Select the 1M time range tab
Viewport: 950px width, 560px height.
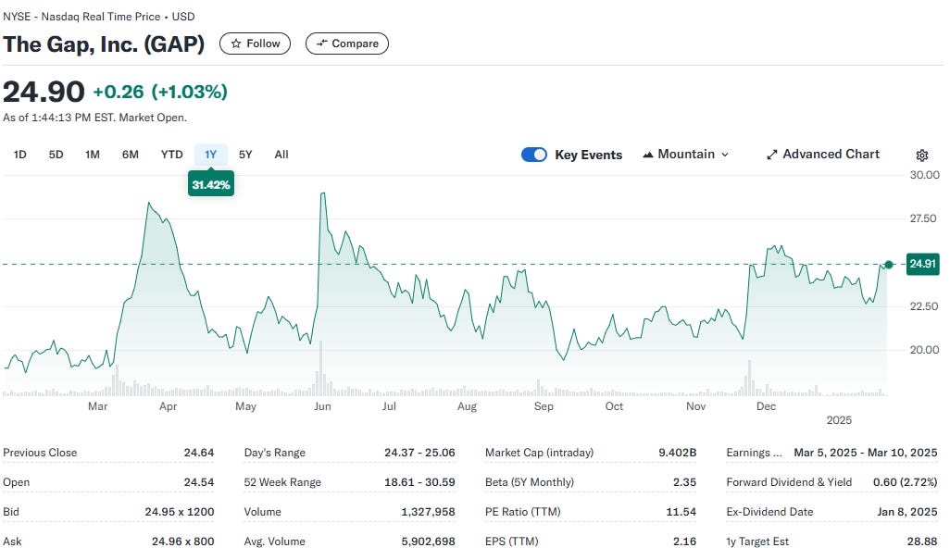click(92, 155)
